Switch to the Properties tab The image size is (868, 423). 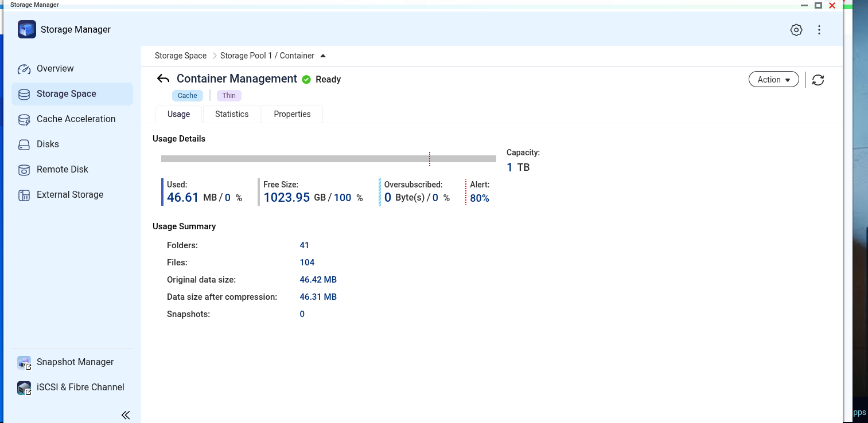(292, 114)
